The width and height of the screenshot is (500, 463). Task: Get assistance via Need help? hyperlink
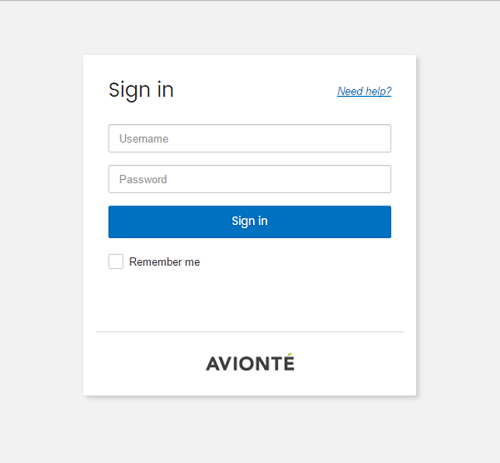pyautogui.click(x=364, y=91)
